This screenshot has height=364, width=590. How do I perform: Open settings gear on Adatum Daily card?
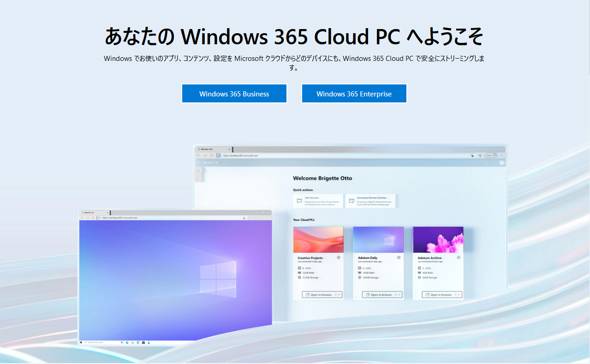coord(399,257)
